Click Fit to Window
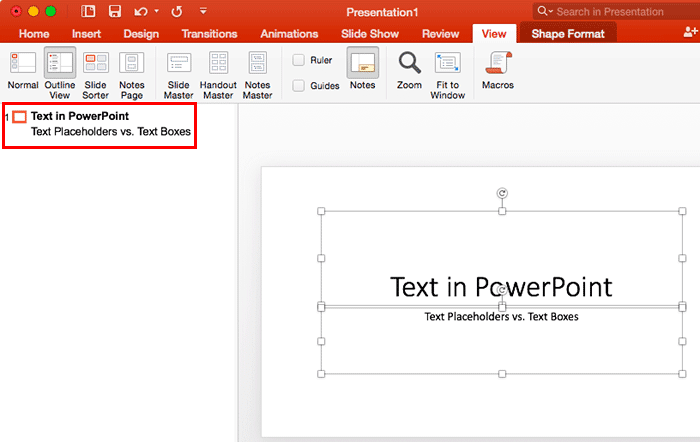Image resolution: width=700 pixels, height=442 pixels. [448, 75]
